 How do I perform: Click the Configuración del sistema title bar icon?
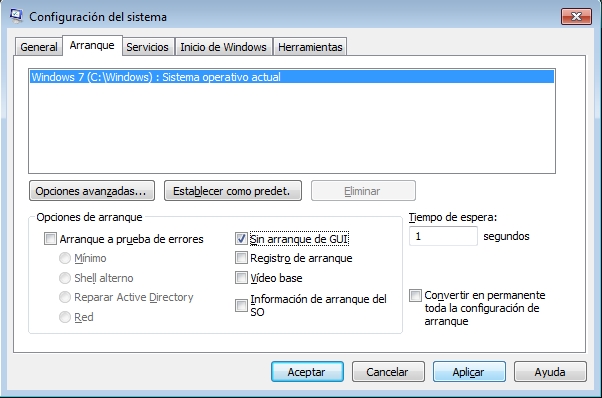[x=16, y=16]
